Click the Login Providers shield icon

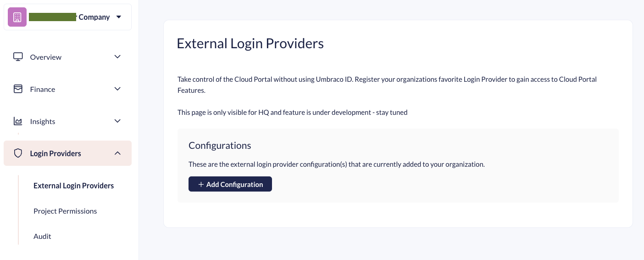pos(18,153)
